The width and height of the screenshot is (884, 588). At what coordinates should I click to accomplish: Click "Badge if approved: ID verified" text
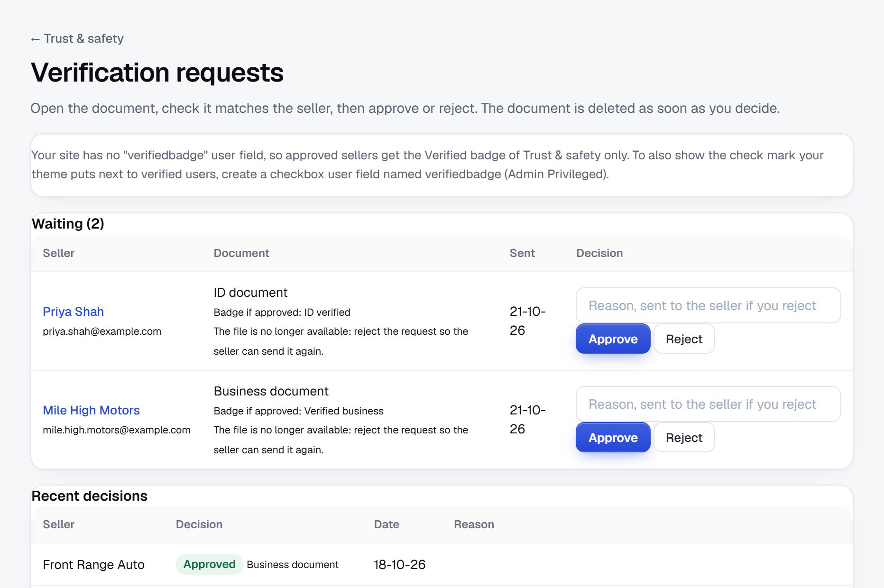(282, 312)
